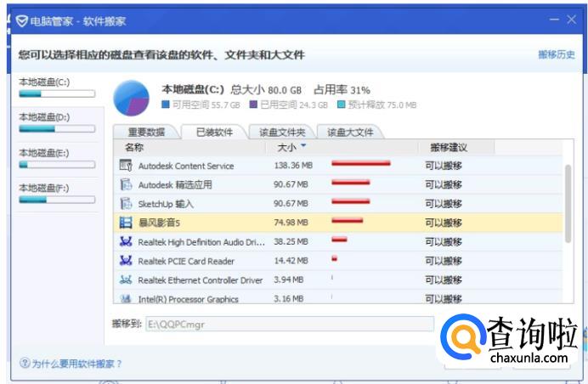Click the Intel Processor Graphics icon
The image size is (588, 384).
[x=126, y=298]
